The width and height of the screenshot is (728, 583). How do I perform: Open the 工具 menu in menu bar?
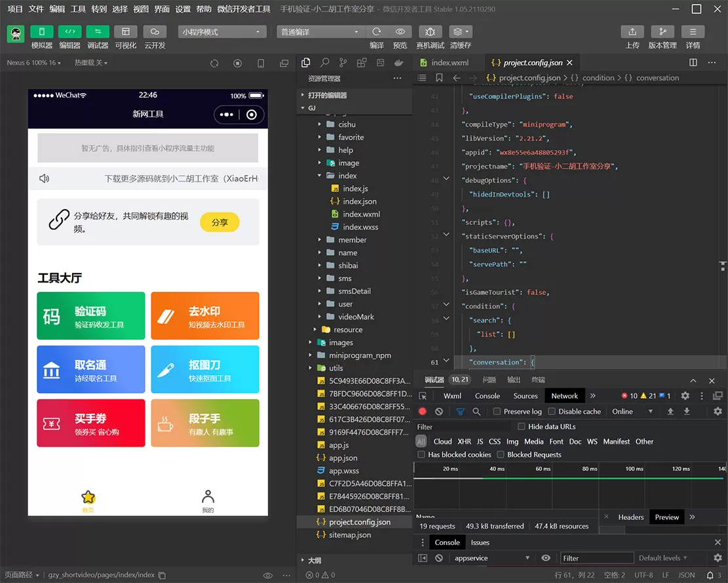78,9
